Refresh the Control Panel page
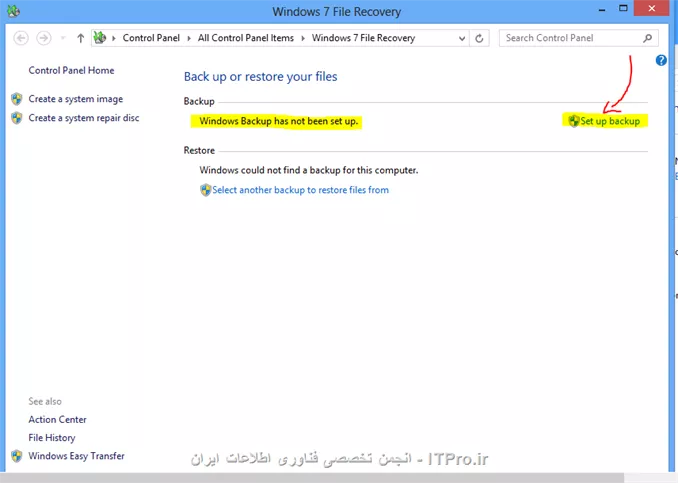This screenshot has width=678, height=483. pyautogui.click(x=479, y=38)
